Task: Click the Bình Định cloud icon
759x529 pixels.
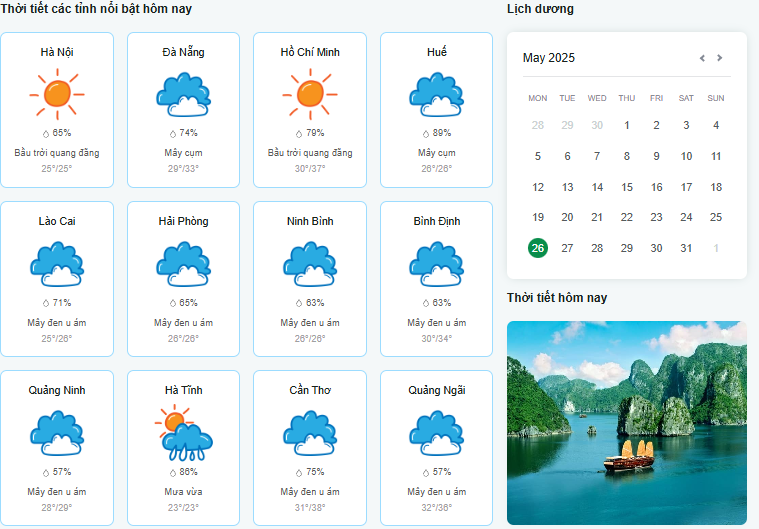Action: click(436, 264)
